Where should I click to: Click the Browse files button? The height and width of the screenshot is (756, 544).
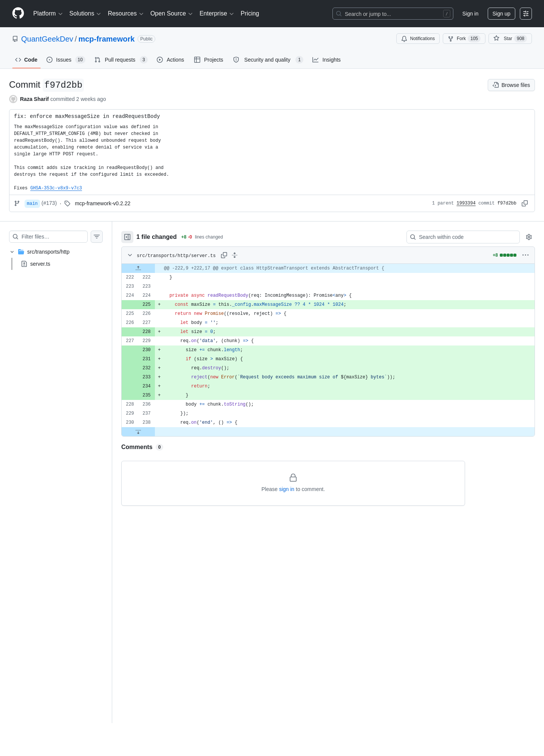click(x=511, y=85)
